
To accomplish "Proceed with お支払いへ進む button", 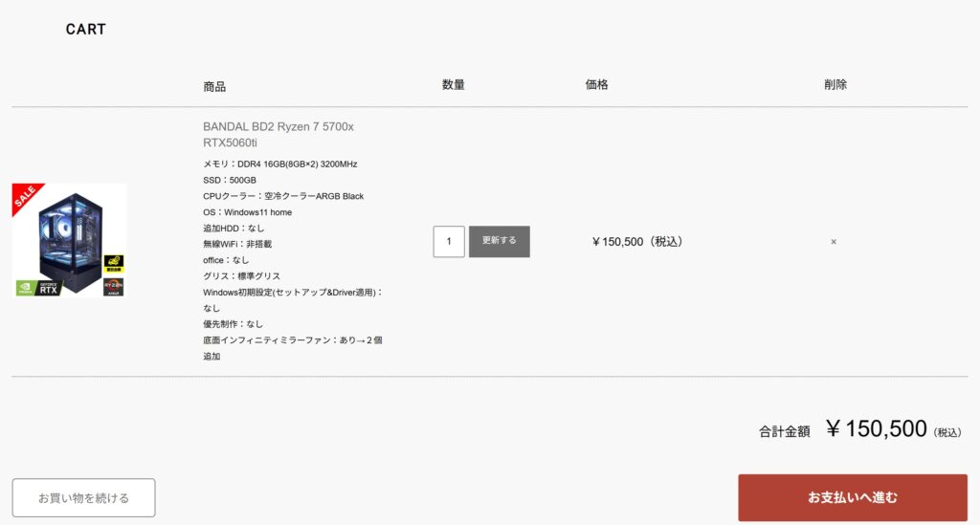I will click(x=853, y=497).
